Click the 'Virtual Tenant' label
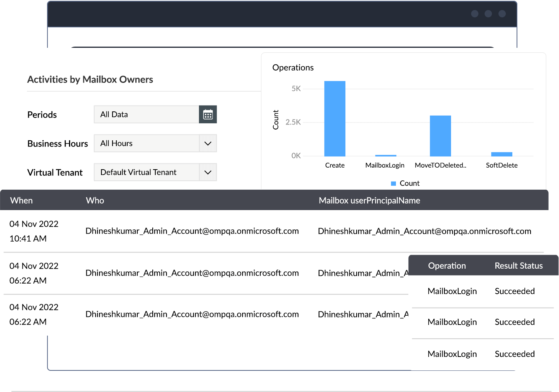559x392 pixels. 55,173
